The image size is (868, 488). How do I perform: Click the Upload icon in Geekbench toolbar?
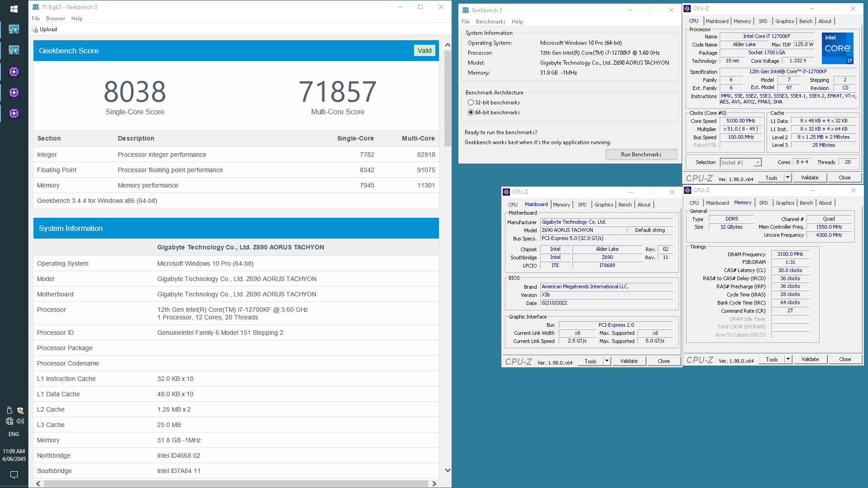(35, 29)
